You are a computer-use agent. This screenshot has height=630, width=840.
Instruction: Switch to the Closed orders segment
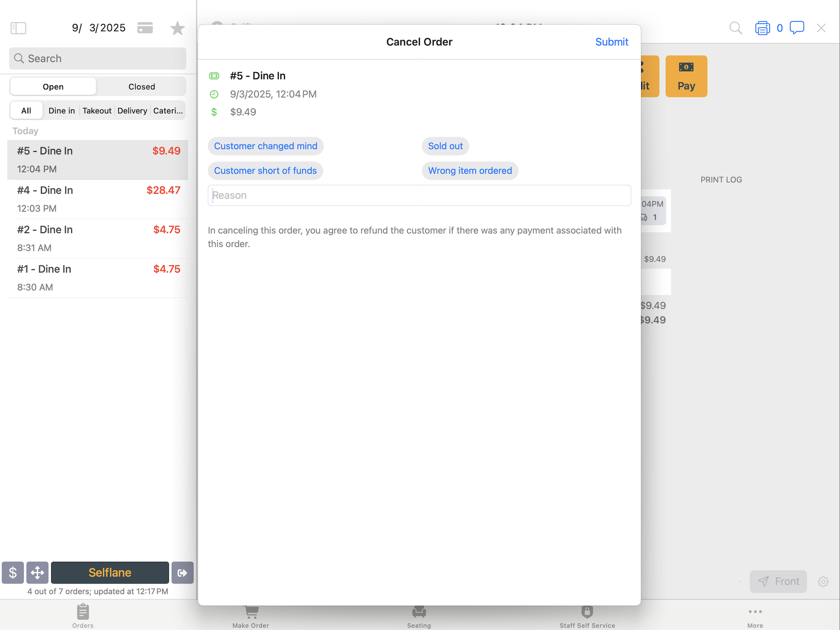(x=141, y=87)
